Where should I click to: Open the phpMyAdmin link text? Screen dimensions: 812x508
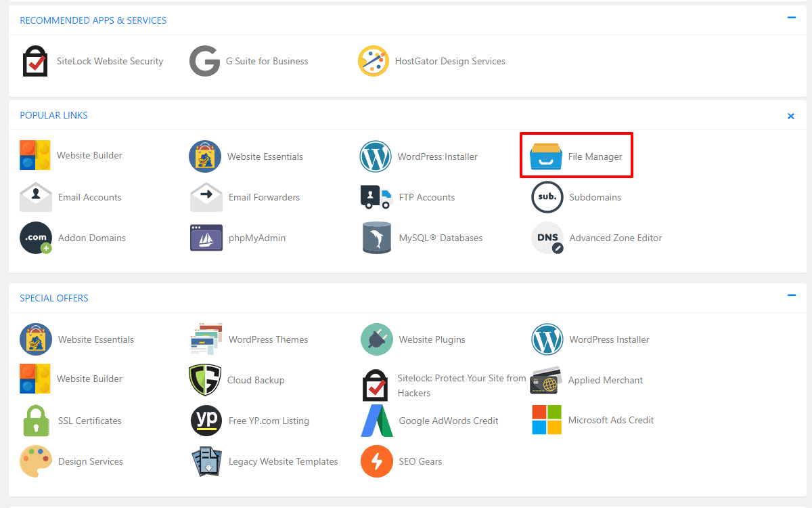(x=257, y=238)
